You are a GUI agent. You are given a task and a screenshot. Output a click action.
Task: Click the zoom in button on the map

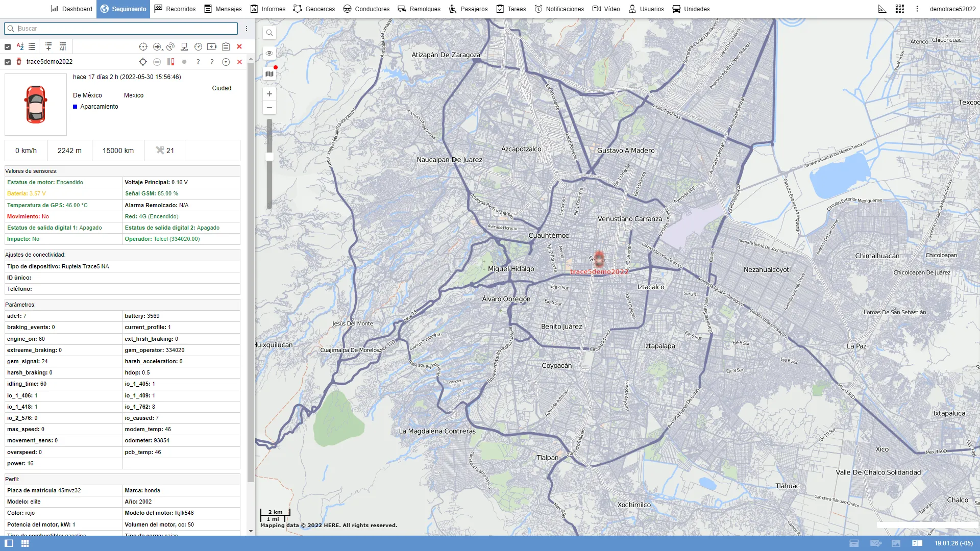(269, 94)
